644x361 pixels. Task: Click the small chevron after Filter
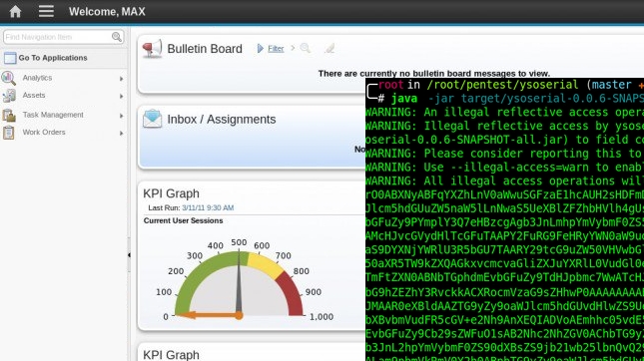point(293,48)
